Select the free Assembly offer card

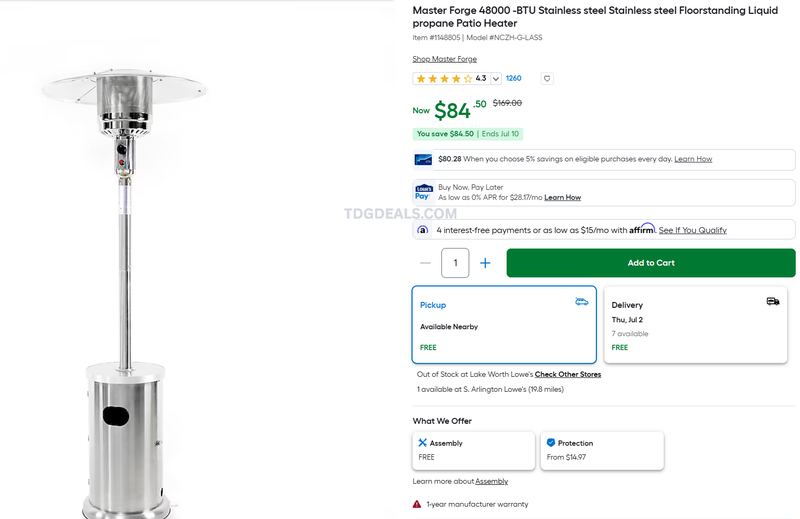(473, 450)
